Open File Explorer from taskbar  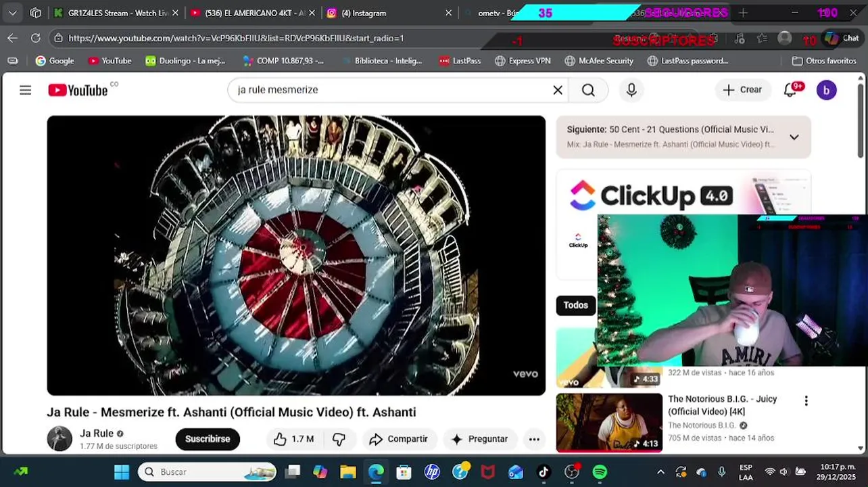347,471
